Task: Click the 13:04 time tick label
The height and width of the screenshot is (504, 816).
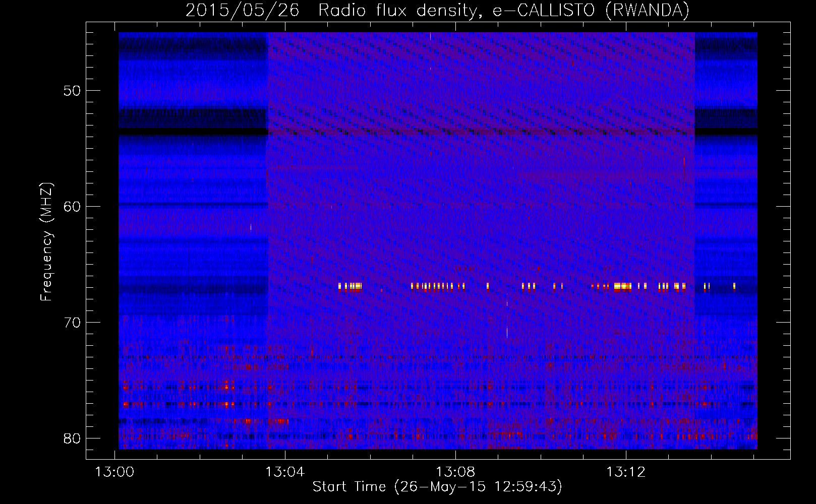Action: [285, 472]
